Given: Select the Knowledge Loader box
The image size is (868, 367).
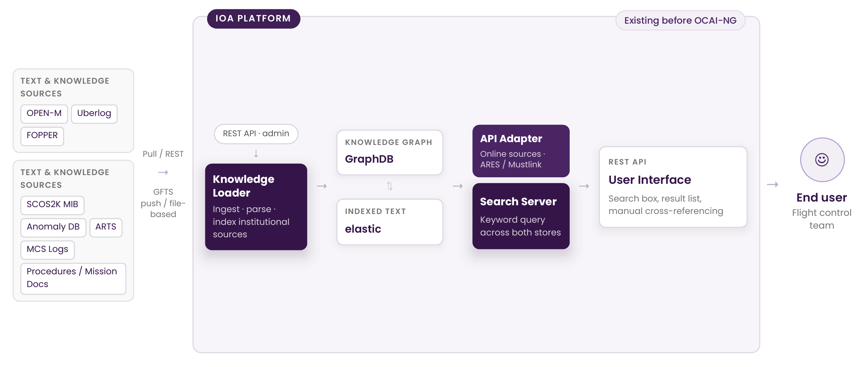Looking at the screenshot, I should [x=256, y=207].
